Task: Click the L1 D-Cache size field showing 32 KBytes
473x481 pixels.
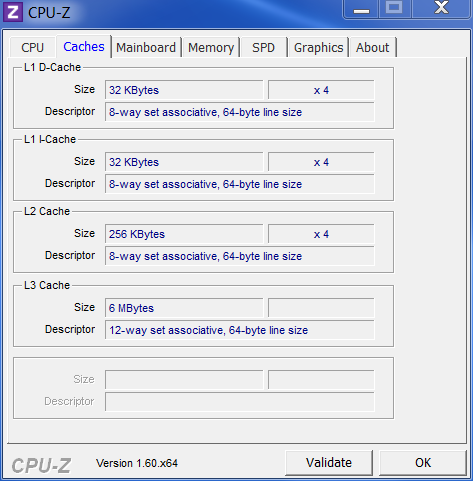Action: click(184, 90)
